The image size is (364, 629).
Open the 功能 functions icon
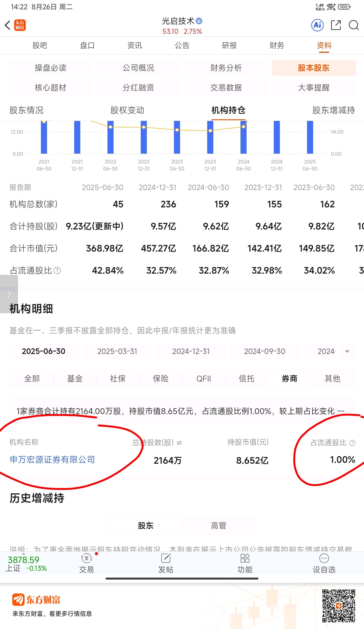tap(245, 558)
